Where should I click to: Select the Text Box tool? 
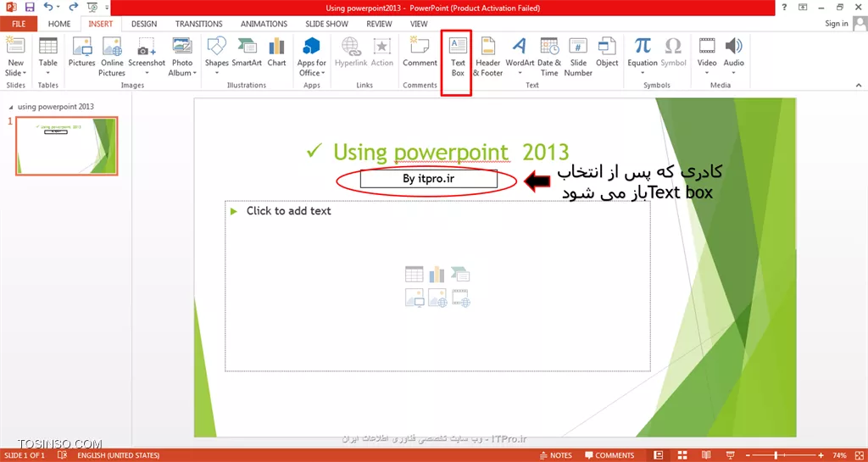click(457, 57)
